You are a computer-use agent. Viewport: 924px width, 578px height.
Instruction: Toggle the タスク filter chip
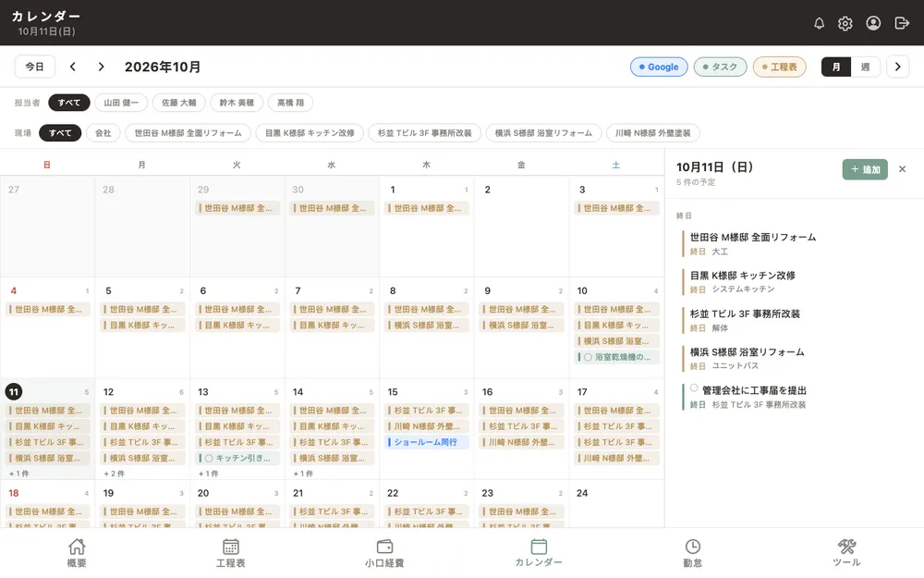click(720, 67)
